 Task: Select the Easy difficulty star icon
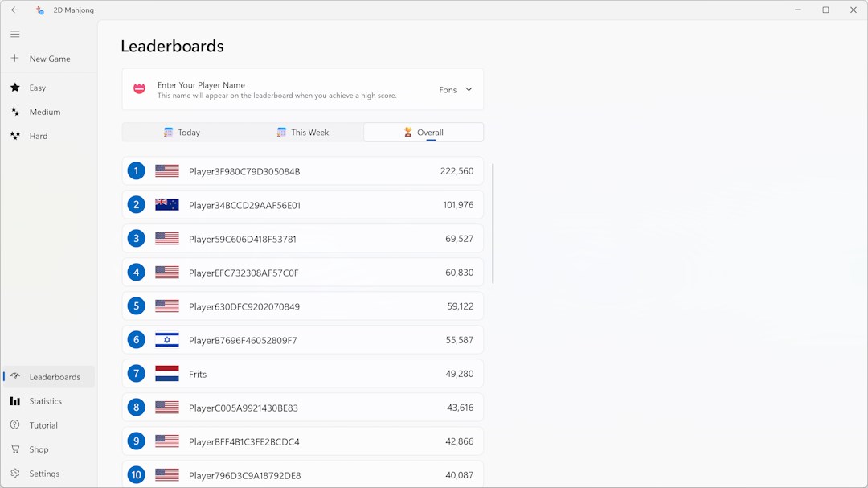[14, 88]
